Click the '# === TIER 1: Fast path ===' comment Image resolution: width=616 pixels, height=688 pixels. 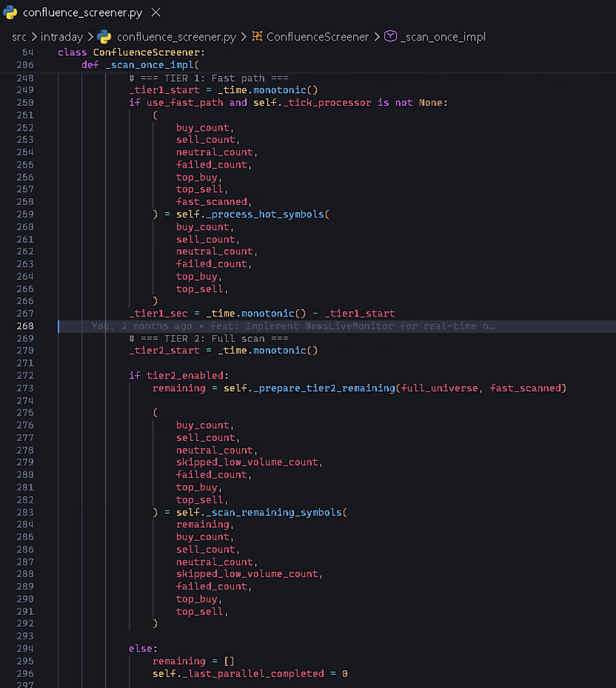point(209,78)
